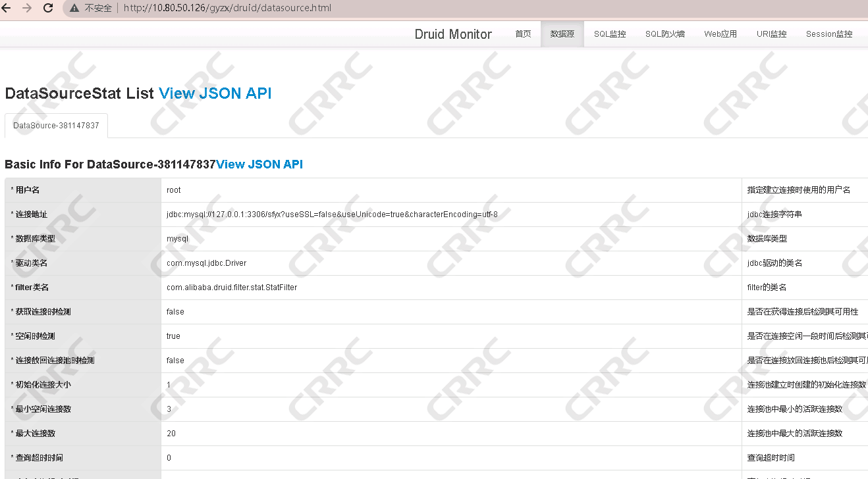The image size is (868, 479).
Task: Open View JSON API beside DataSourceStat List
Action: click(215, 93)
